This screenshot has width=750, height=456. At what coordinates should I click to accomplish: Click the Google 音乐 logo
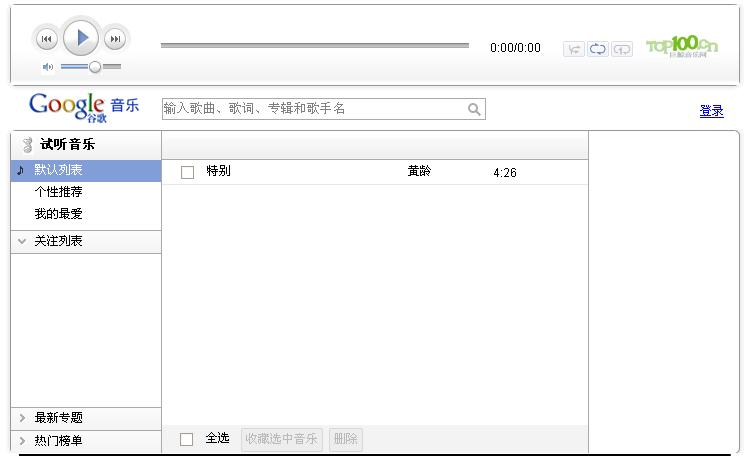[x=84, y=108]
